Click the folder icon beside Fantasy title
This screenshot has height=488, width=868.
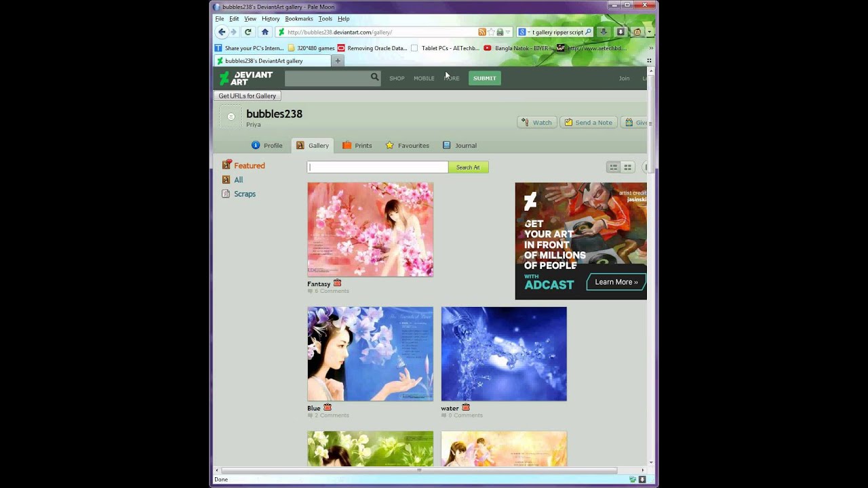337,283
